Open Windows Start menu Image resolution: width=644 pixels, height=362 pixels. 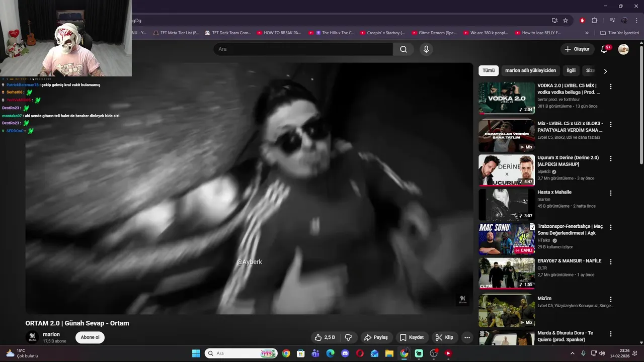(x=196, y=353)
